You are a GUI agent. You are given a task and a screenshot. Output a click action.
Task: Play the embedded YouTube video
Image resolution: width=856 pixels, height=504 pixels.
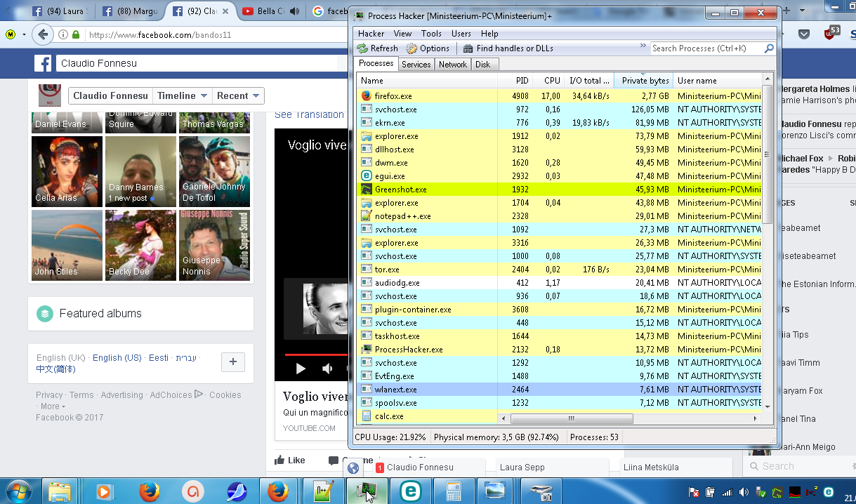301,369
